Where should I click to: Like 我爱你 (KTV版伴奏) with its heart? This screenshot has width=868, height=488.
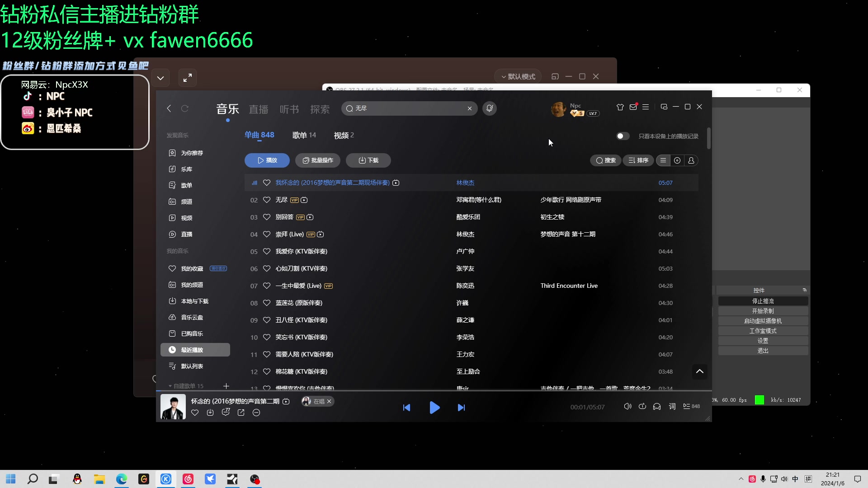(x=267, y=251)
